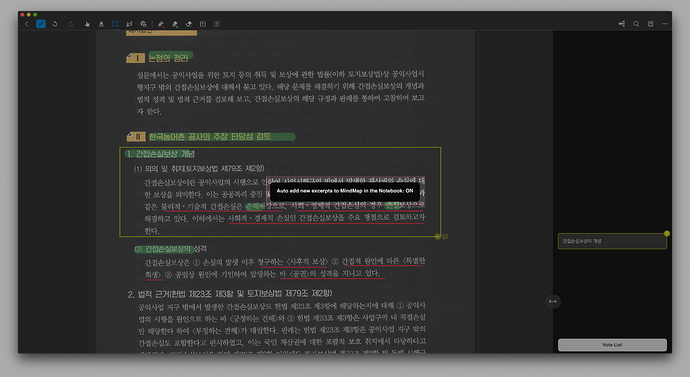Click the Note List button

(612, 345)
